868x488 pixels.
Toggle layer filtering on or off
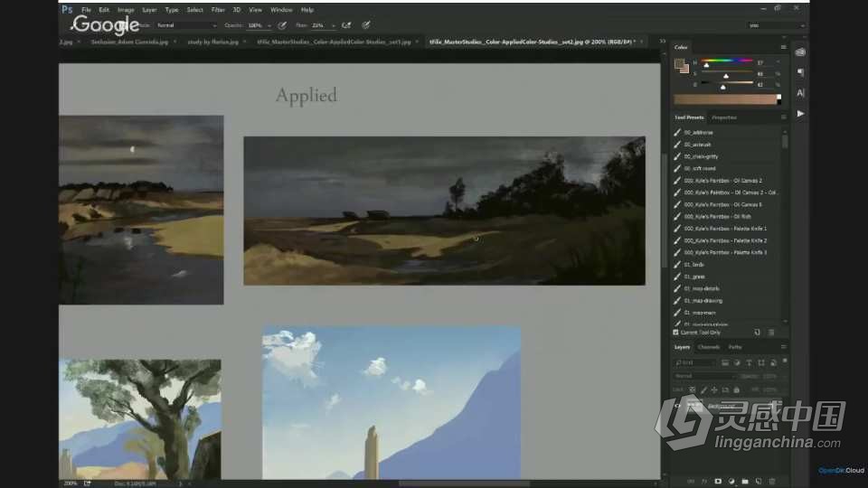[785, 361]
